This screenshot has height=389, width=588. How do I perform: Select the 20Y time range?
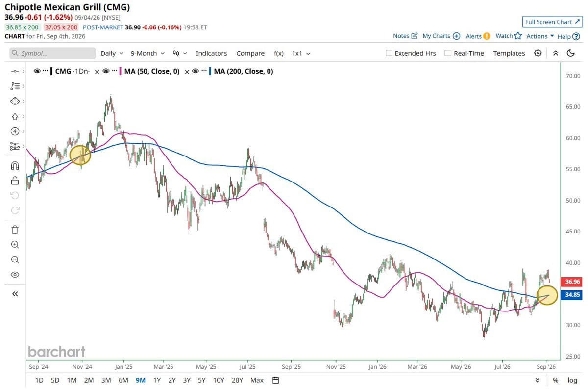(237, 380)
